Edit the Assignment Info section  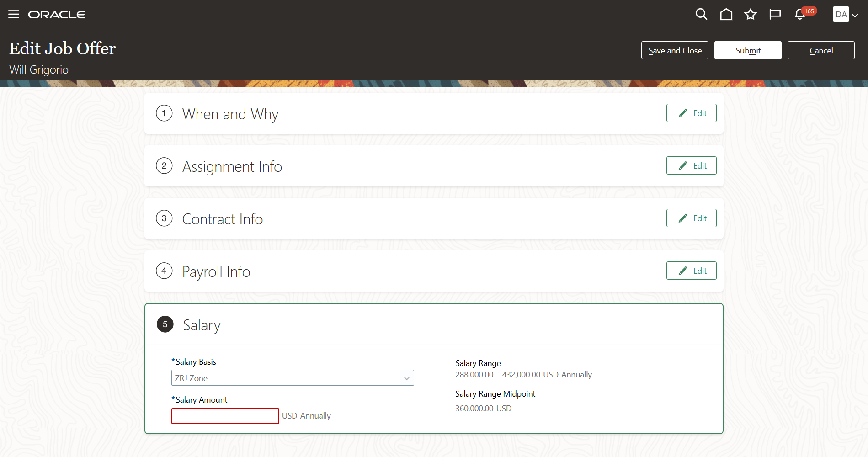tap(691, 166)
